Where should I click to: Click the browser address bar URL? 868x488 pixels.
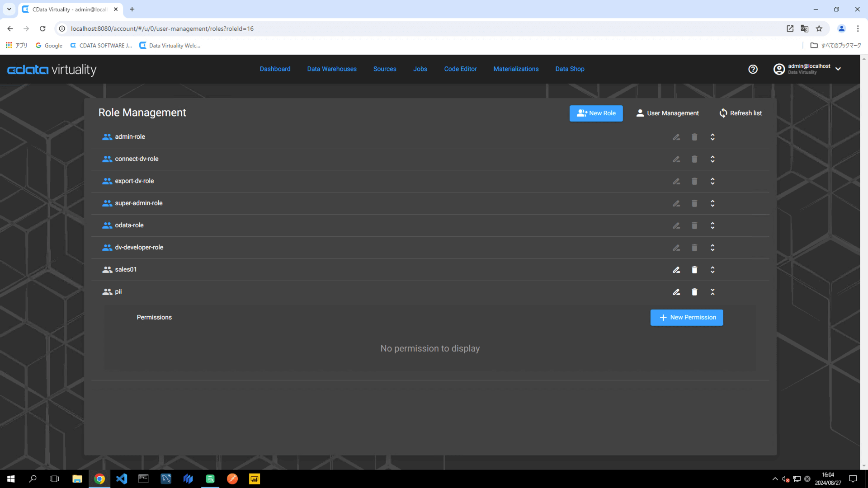pyautogui.click(x=162, y=28)
